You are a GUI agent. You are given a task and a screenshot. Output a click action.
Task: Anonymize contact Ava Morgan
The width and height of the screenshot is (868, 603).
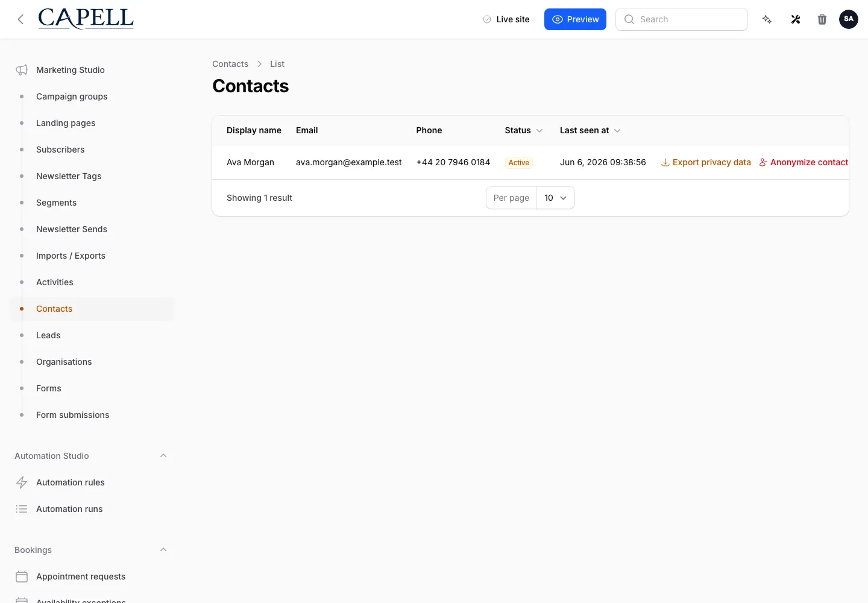[804, 162]
